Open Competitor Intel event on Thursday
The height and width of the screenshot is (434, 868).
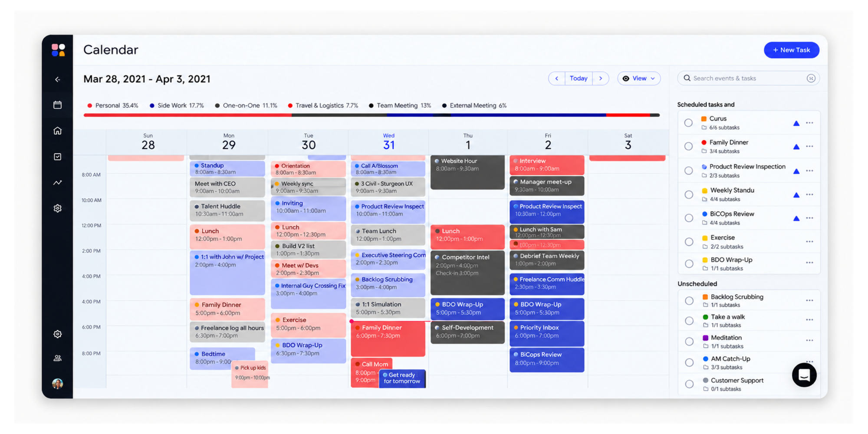(x=467, y=273)
